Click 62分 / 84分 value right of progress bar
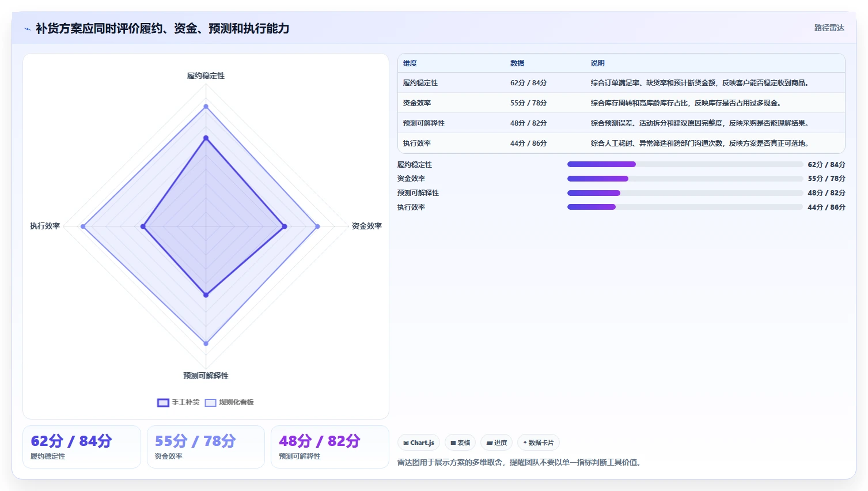The image size is (868, 491). [x=827, y=165]
